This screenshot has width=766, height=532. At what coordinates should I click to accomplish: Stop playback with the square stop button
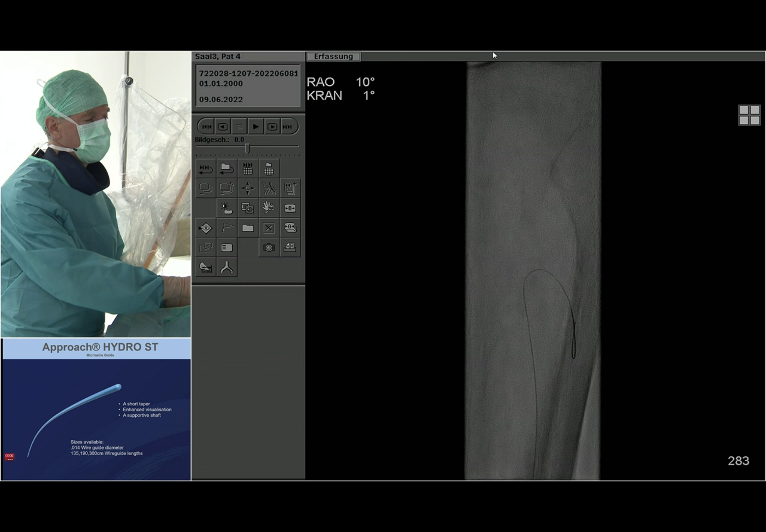[239, 127]
